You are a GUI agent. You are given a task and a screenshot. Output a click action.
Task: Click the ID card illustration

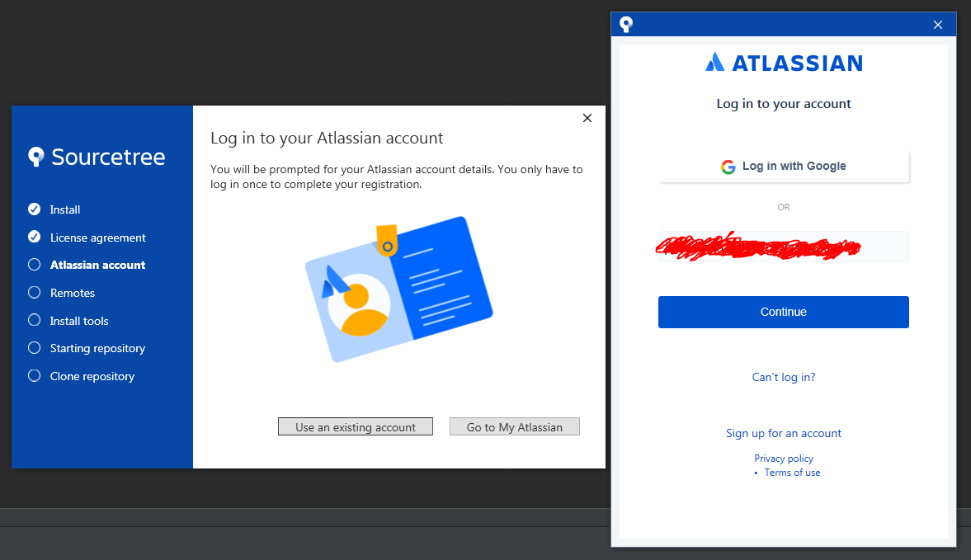[x=398, y=289]
